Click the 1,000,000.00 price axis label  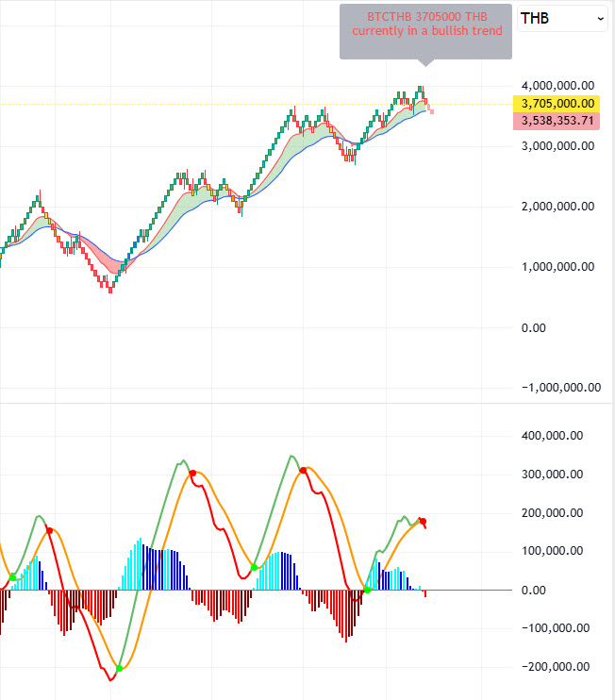tap(557, 267)
